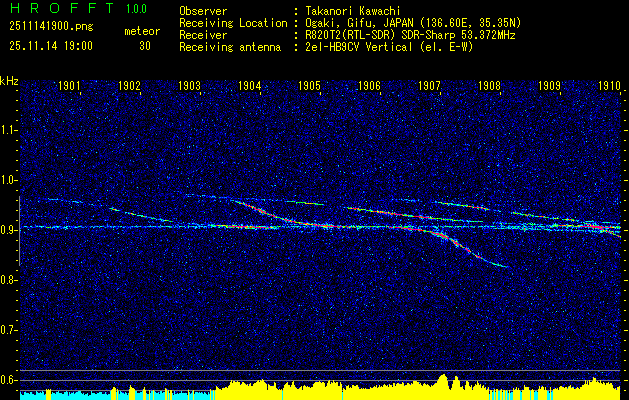
Task: Click the Observer label
Action: click(203, 11)
